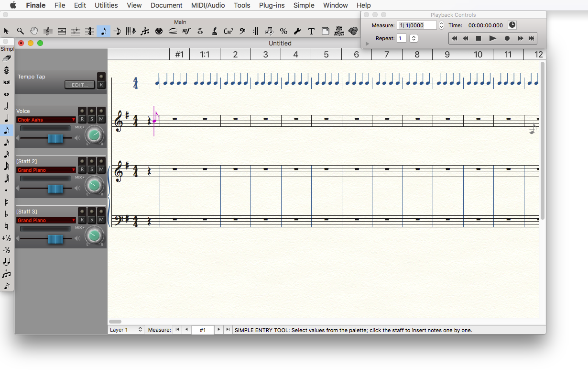This screenshot has height=380, width=588.
Task: Select the Resize percent tool
Action: pos(283,31)
